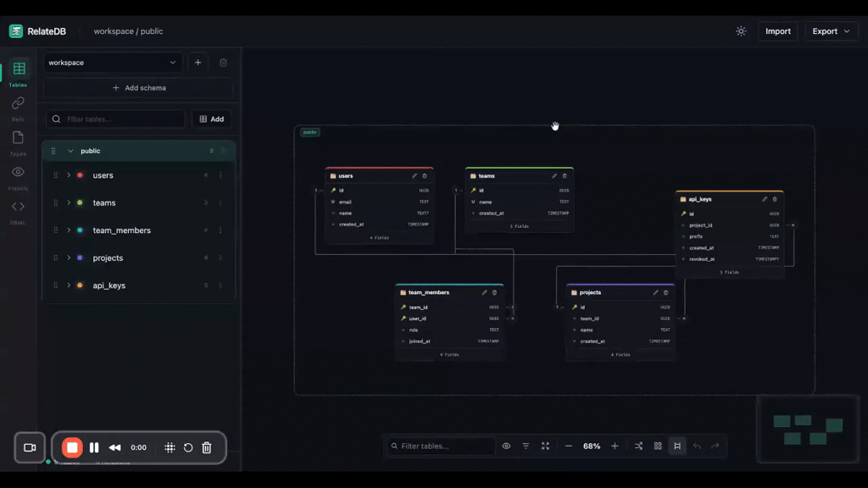Open filter options in canvas toolbar
This screenshot has width=868, height=488.
click(x=526, y=446)
